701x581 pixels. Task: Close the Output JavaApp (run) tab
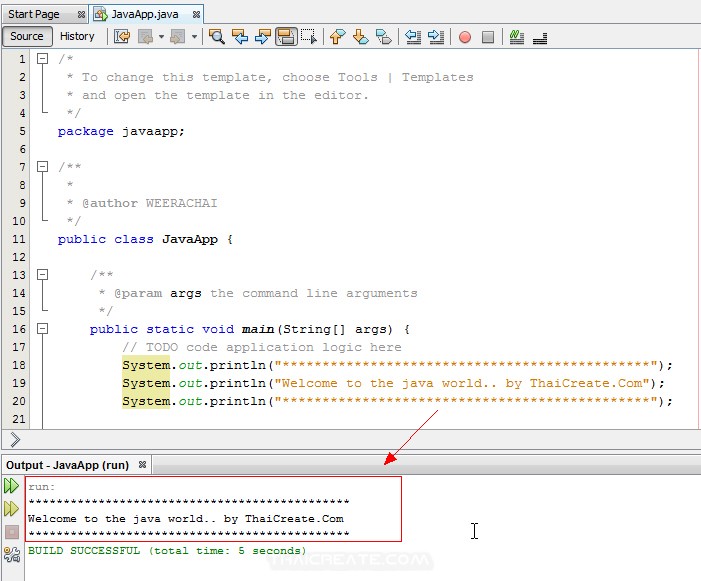coord(142,465)
